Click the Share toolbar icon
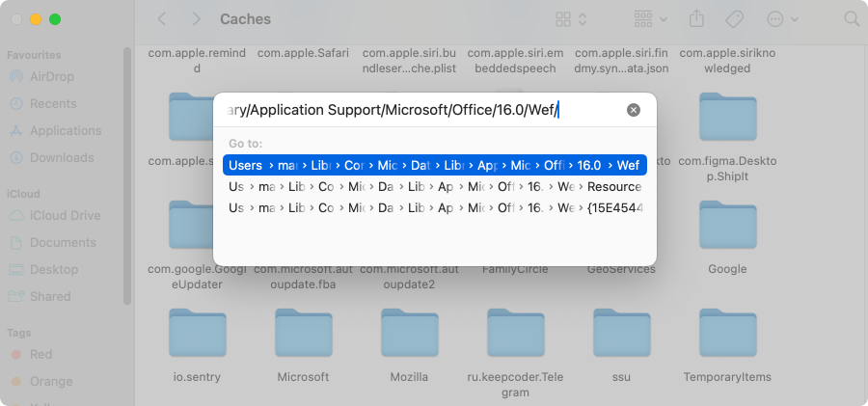Image resolution: width=868 pixels, height=406 pixels. pos(696,19)
